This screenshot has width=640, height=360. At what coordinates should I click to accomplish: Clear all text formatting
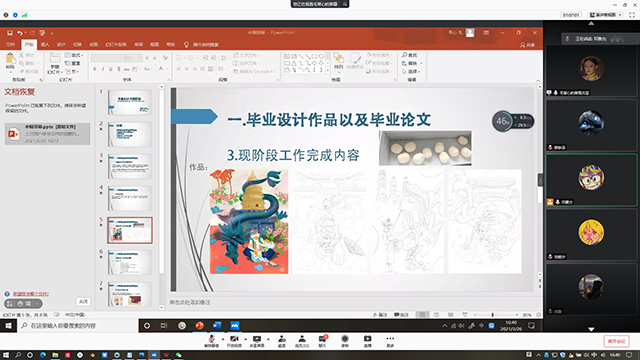click(165, 58)
